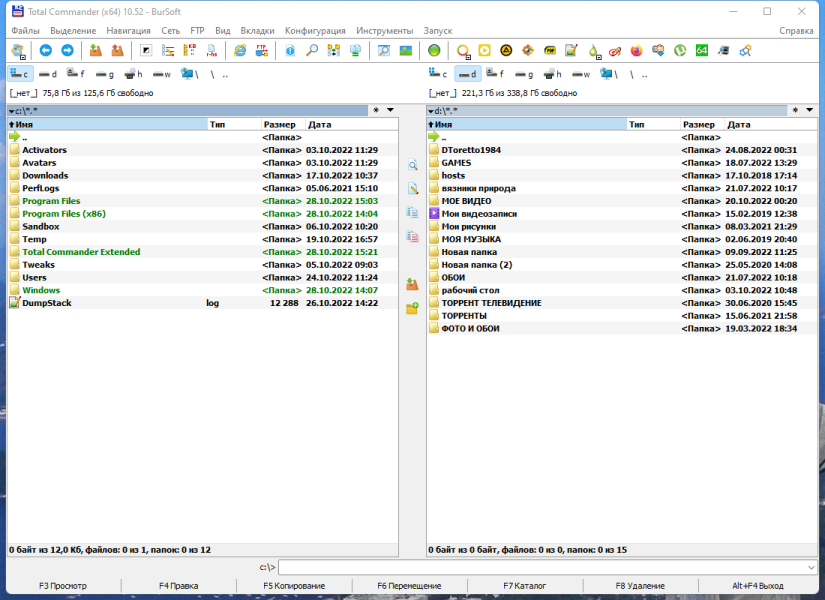Open left panel directory history dropdown arrow
825x600 pixels.
click(390, 110)
